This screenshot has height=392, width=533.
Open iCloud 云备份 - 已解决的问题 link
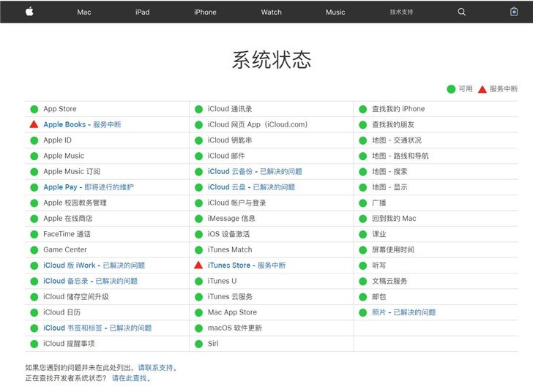[255, 172]
